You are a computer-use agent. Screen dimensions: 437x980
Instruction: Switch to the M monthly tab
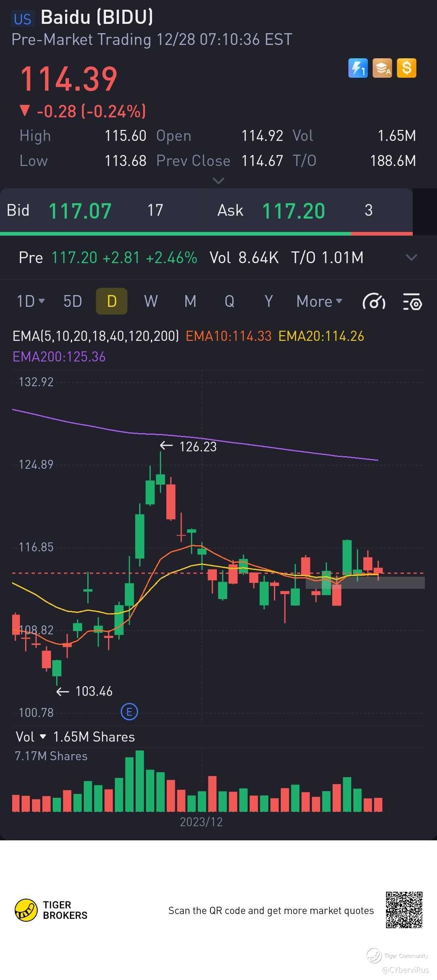coord(190,302)
